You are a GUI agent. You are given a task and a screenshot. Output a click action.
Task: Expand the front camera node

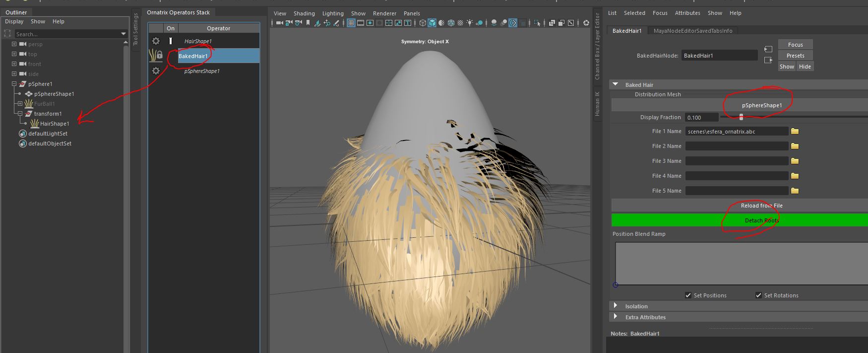click(14, 64)
